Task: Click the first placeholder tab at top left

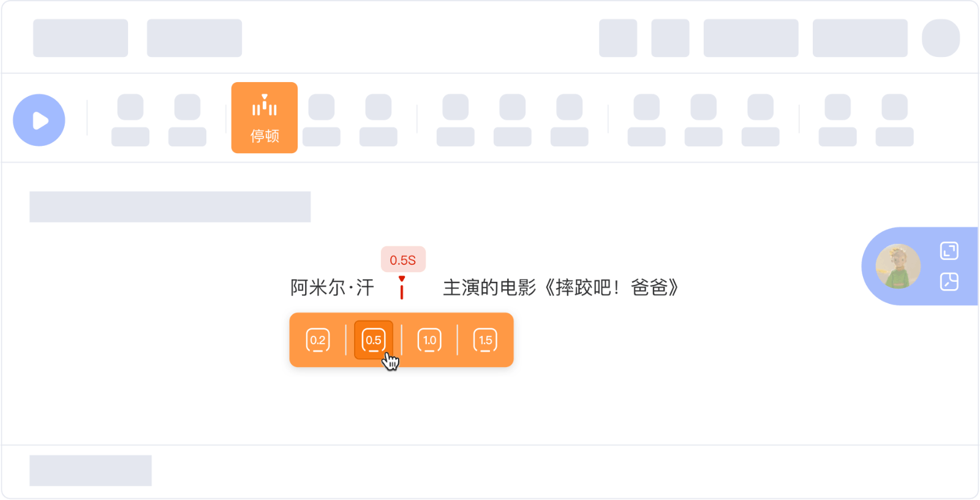Action: tap(81, 38)
